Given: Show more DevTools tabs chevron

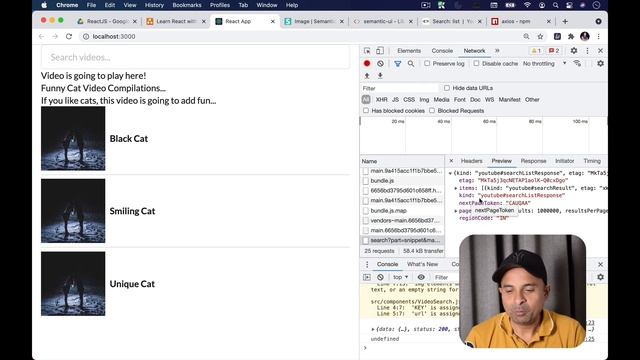Looking at the screenshot, I should click(497, 51).
